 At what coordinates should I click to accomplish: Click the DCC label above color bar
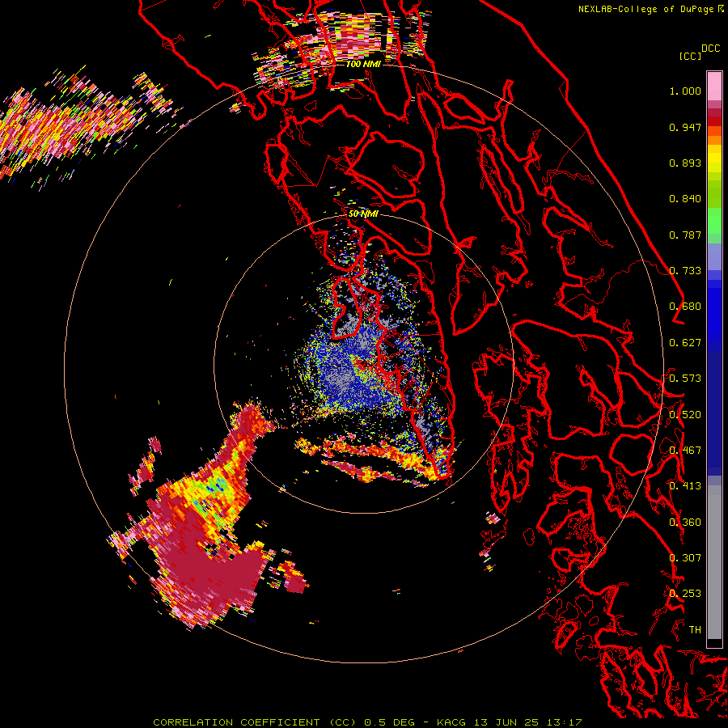[x=710, y=49]
